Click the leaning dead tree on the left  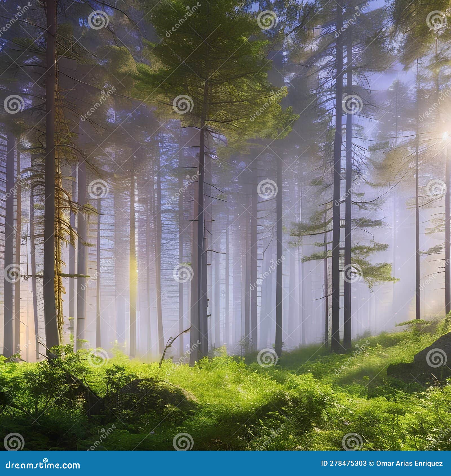(61, 197)
